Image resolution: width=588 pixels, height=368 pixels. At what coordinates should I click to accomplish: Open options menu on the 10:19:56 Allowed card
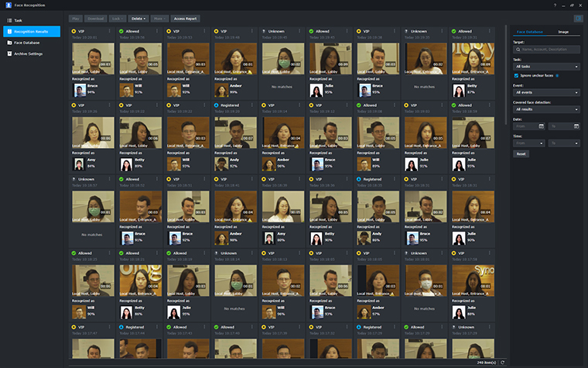coord(157,31)
